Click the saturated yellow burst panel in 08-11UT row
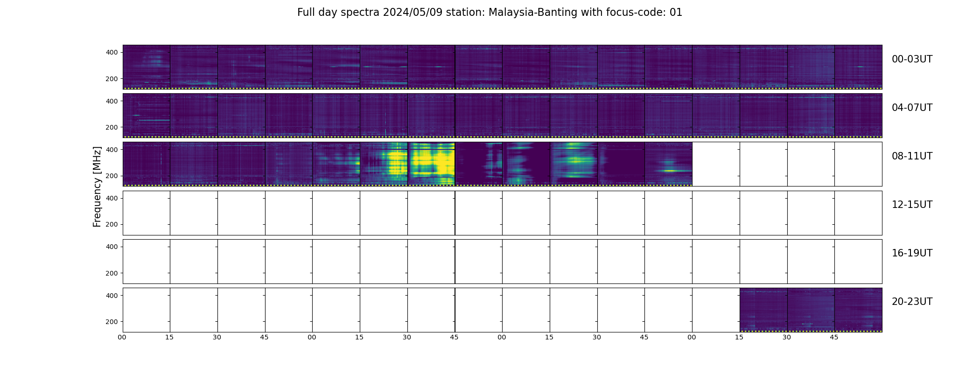Viewport: 980px width, 373px height. pyautogui.click(x=431, y=164)
